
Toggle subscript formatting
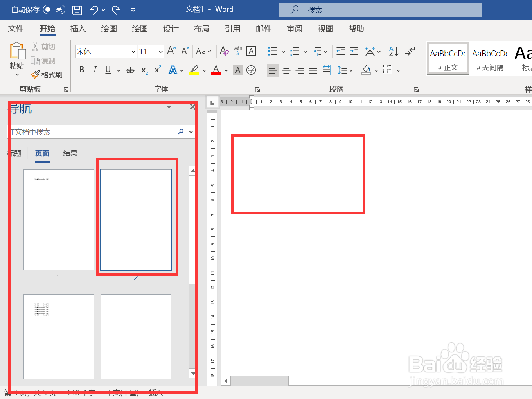[x=144, y=70]
